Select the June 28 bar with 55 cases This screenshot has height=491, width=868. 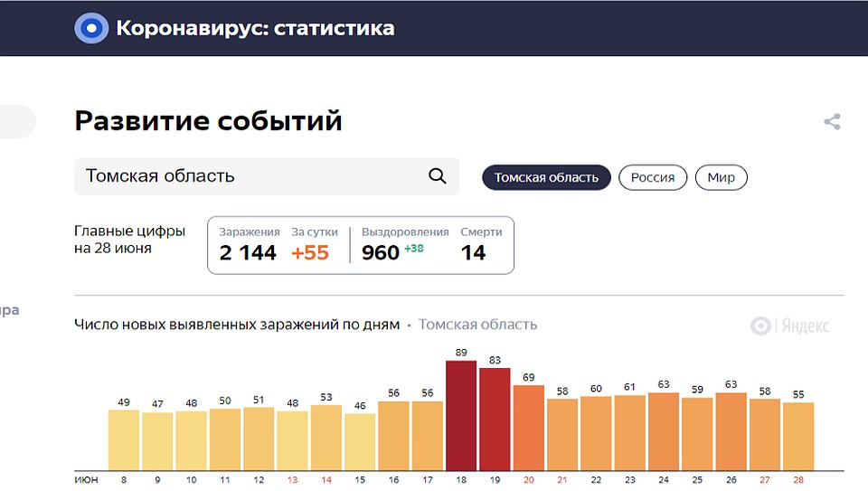[798, 437]
